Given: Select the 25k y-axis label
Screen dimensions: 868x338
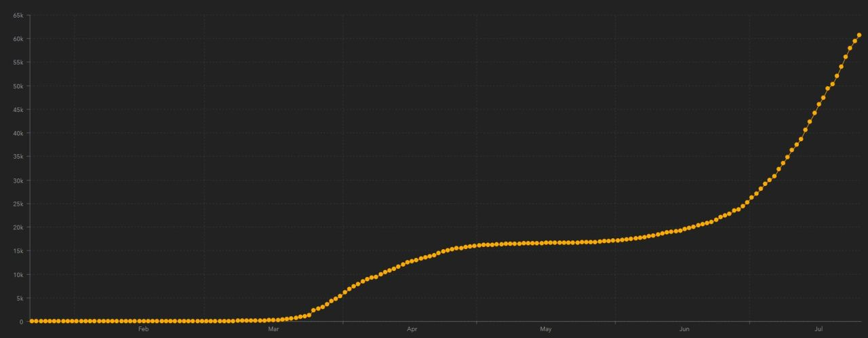Looking at the screenshot, I should click(18, 204).
